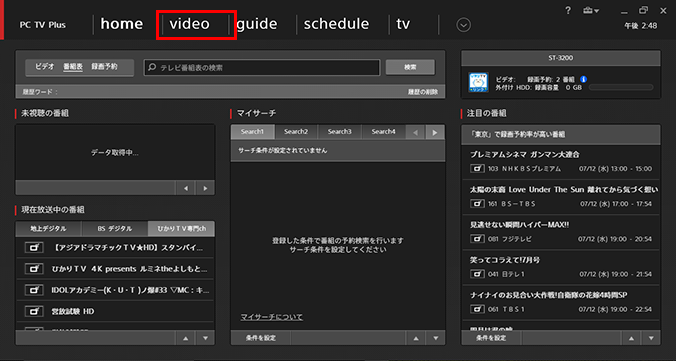Switch to BS デジタル tab
676x361 pixels.
[x=114, y=229]
